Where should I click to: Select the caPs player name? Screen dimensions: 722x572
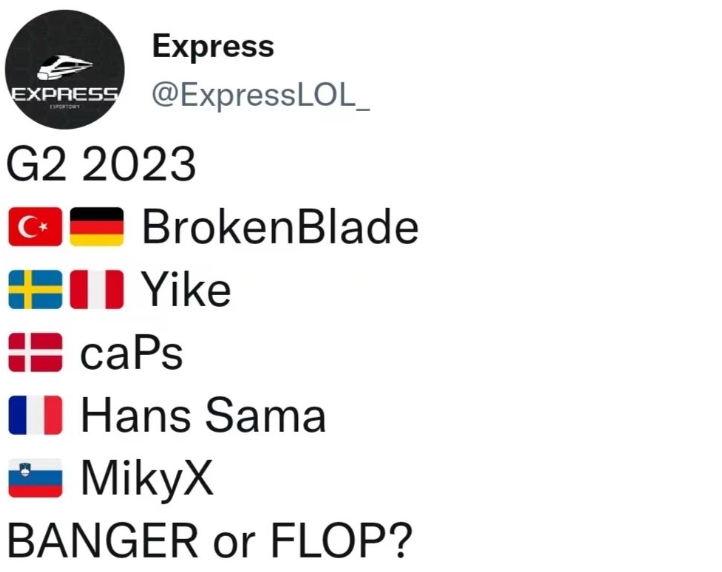[132, 353]
